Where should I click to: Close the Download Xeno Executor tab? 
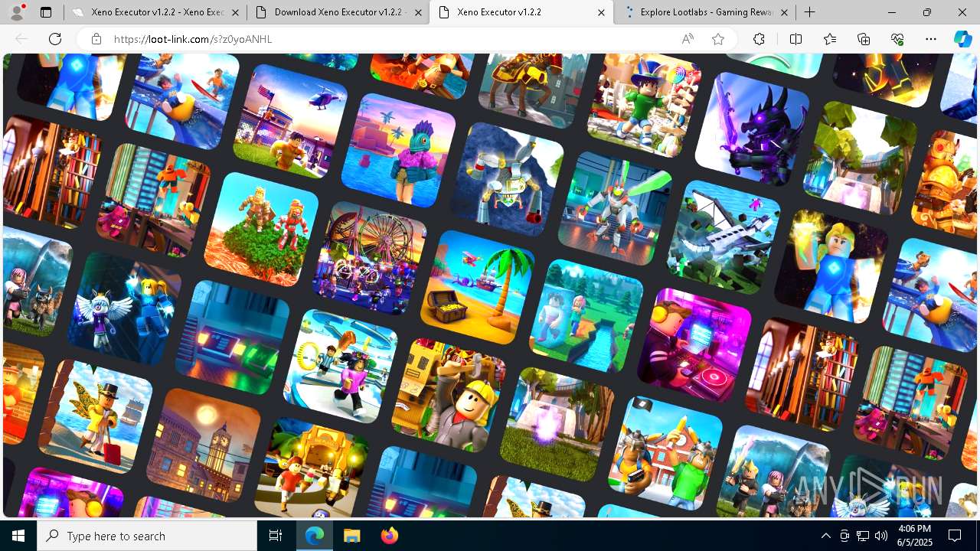coord(418,12)
